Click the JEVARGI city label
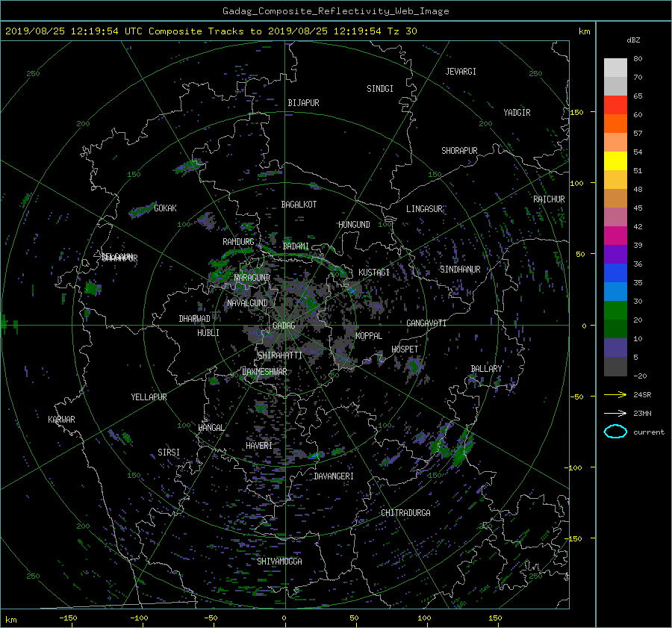 coord(461,72)
